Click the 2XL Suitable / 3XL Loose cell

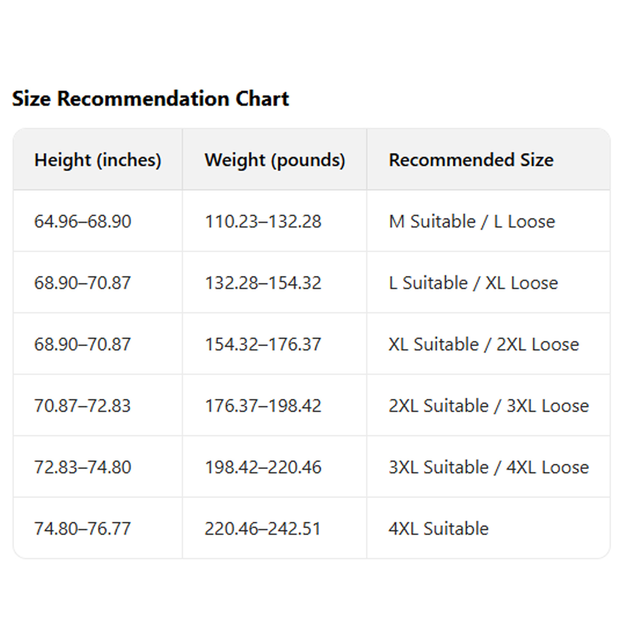489,406
